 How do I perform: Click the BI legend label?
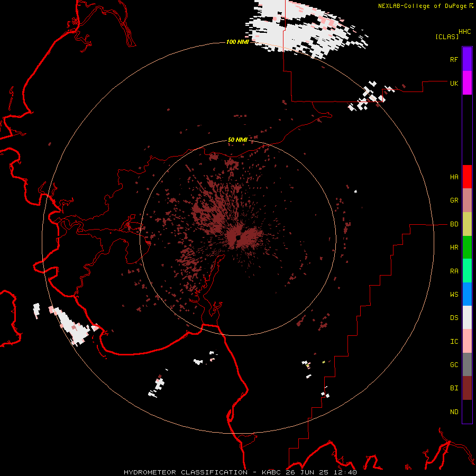pyautogui.click(x=454, y=388)
